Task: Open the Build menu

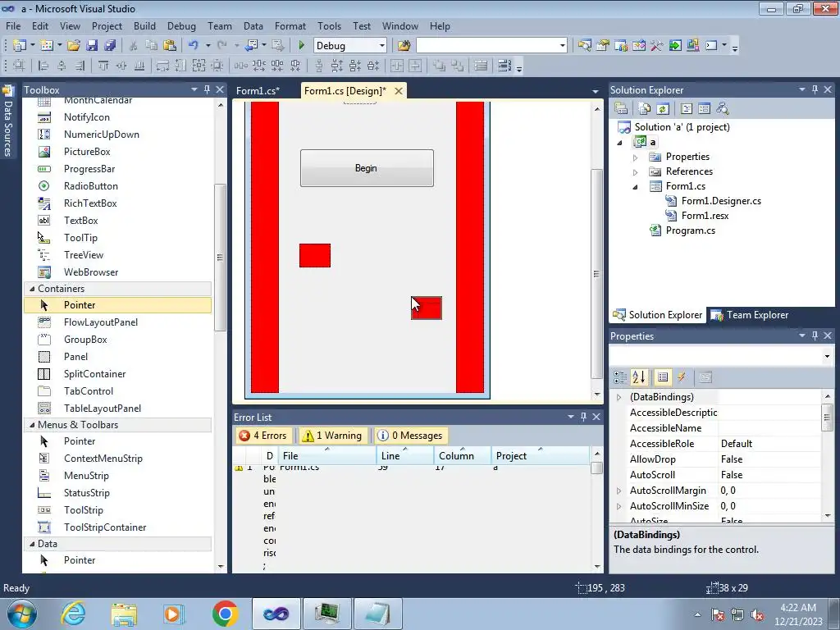Action: [144, 25]
